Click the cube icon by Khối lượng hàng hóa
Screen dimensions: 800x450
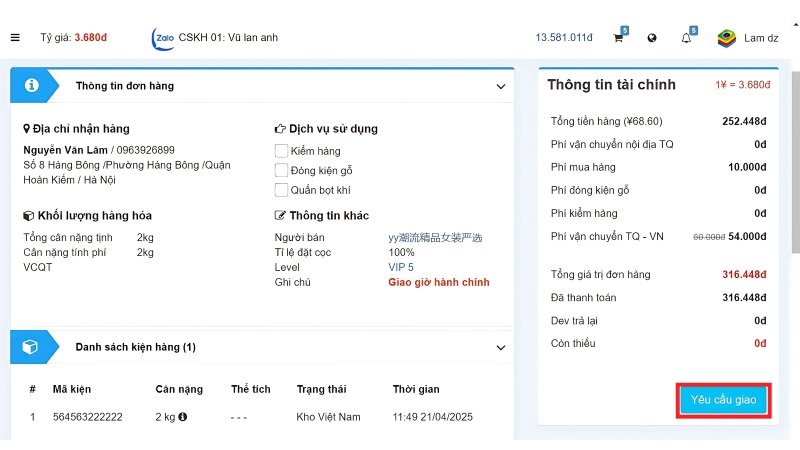(x=29, y=216)
